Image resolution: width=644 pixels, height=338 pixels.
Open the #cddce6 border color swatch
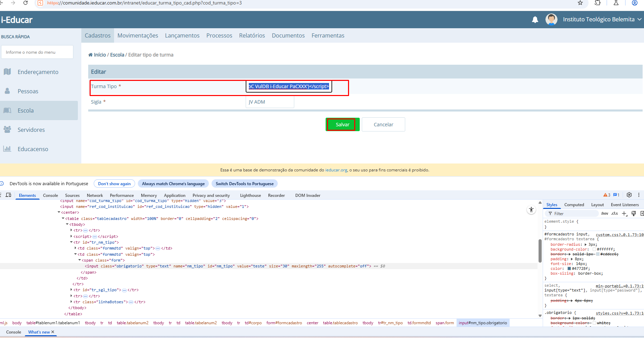(x=598, y=254)
